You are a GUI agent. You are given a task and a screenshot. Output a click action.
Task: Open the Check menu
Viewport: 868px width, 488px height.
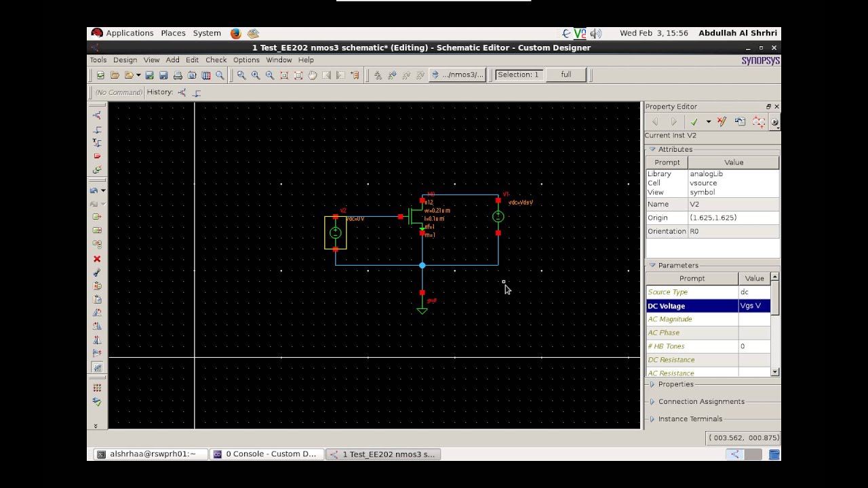(x=216, y=60)
